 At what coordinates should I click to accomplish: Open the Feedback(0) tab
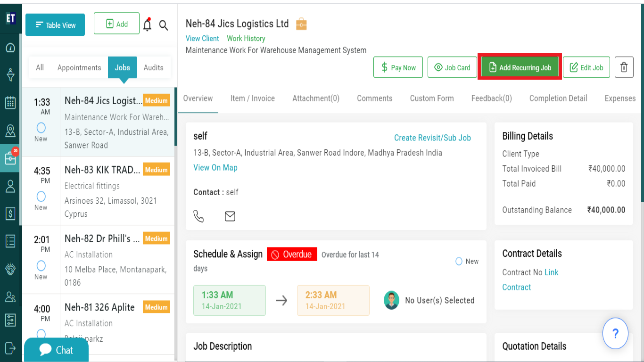pos(492,98)
